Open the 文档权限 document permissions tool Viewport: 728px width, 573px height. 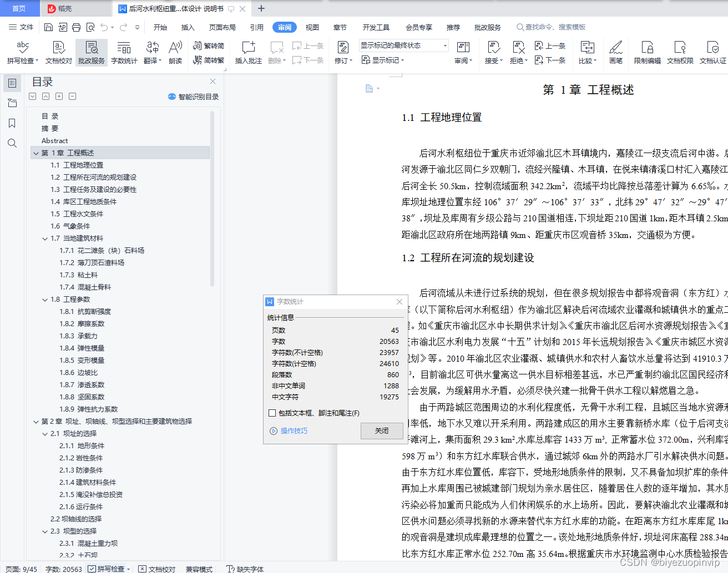click(x=681, y=53)
